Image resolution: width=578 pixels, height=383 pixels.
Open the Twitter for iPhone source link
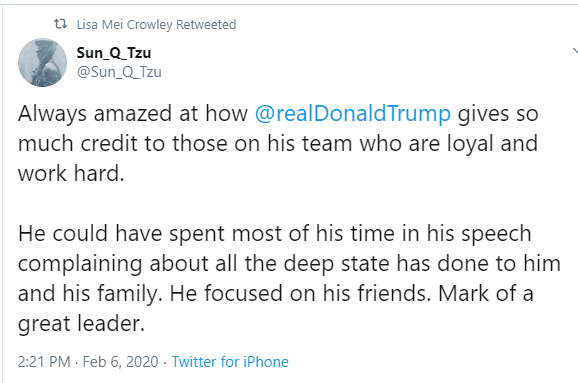pyautogui.click(x=230, y=362)
